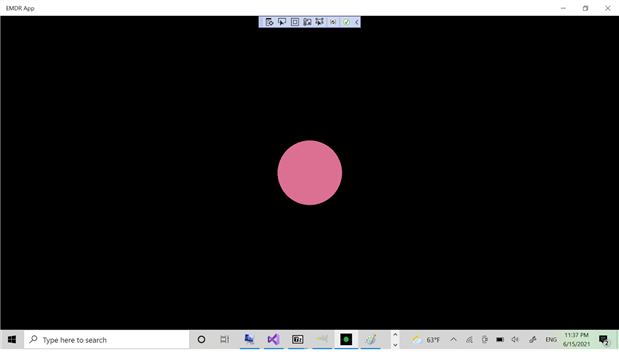Viewport: 619px width, 363px height.
Task: Open Cortana from the taskbar
Action: click(x=201, y=339)
